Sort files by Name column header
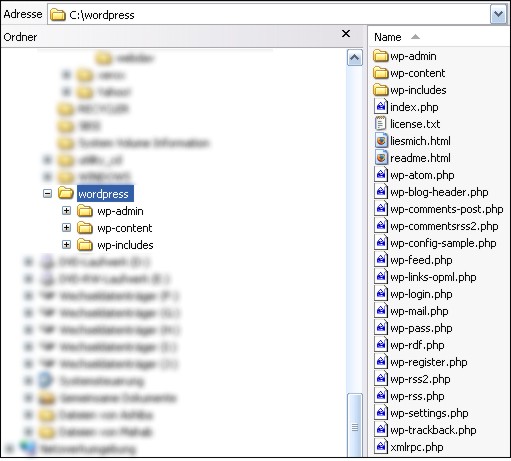The height and width of the screenshot is (461, 511). coord(387,37)
